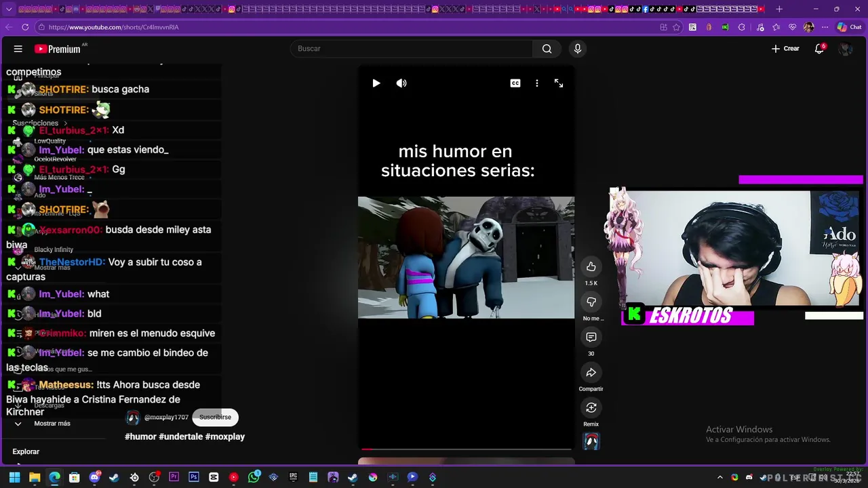Image resolution: width=868 pixels, height=488 pixels.
Task: Go to the YouTube Premium home logo
Action: coord(58,49)
